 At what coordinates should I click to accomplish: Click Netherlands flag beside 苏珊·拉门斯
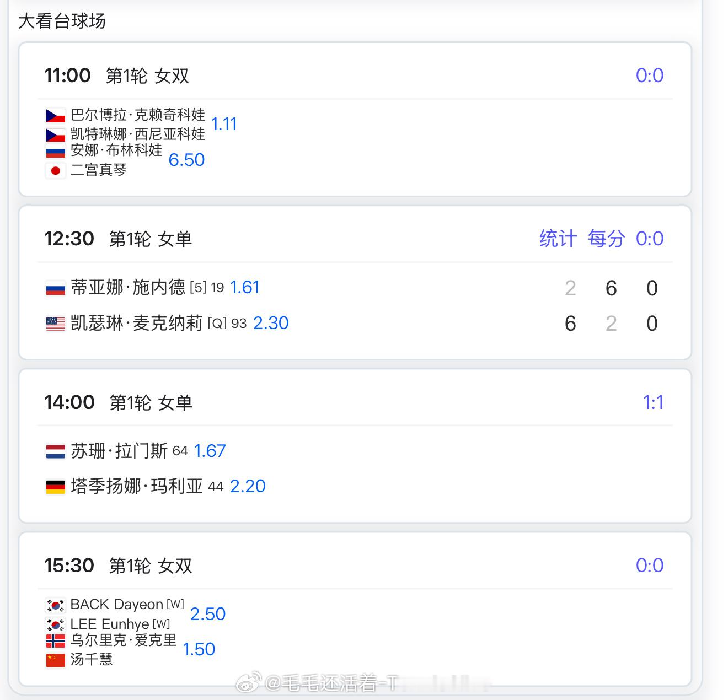[55, 452]
